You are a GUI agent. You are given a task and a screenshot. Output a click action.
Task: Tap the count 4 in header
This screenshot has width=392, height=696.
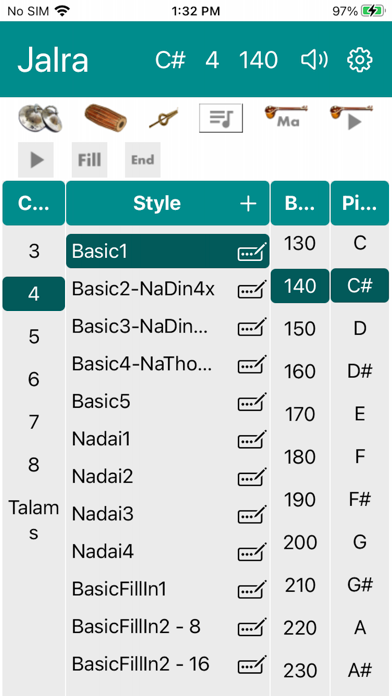(212, 60)
